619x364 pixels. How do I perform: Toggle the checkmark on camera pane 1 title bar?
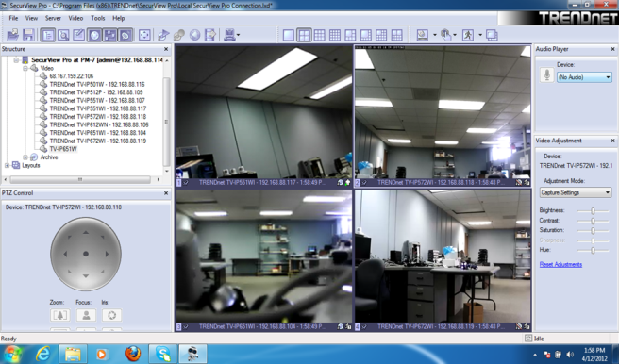click(x=186, y=183)
